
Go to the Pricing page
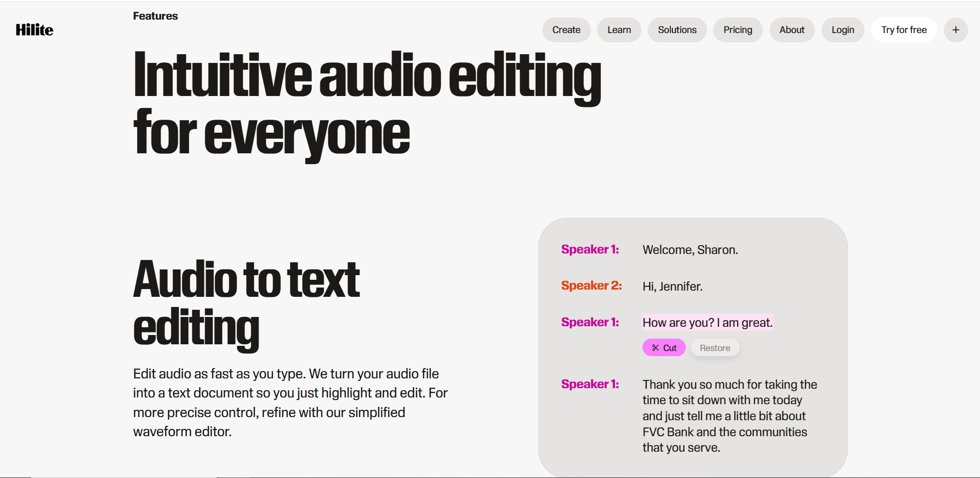[x=737, y=30]
